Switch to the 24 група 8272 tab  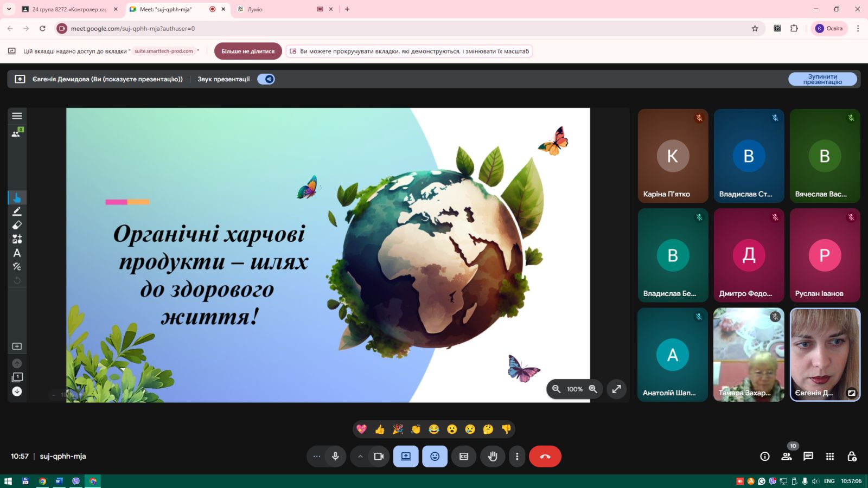68,9
